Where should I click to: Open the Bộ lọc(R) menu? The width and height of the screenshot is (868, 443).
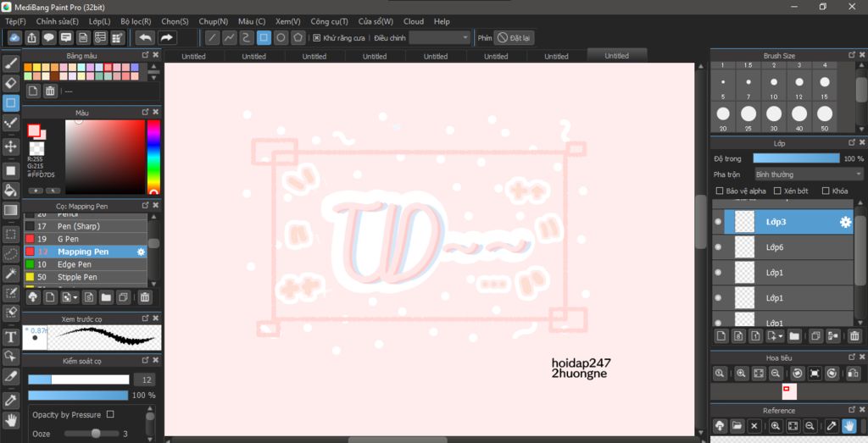click(x=136, y=21)
